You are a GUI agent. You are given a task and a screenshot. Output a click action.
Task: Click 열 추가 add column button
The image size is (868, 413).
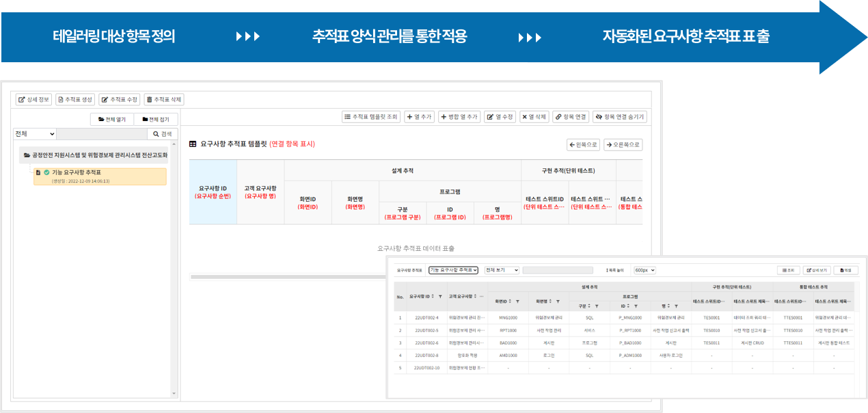pos(419,117)
